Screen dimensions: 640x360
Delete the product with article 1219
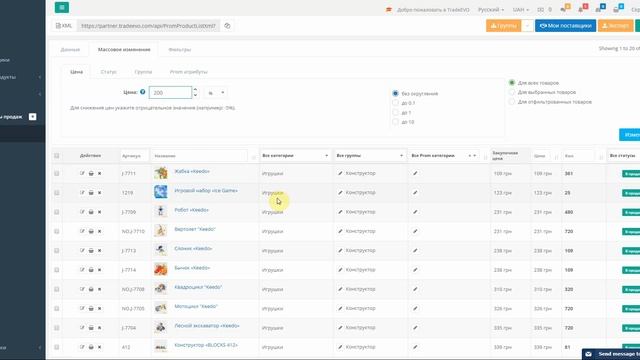pyautogui.click(x=99, y=193)
